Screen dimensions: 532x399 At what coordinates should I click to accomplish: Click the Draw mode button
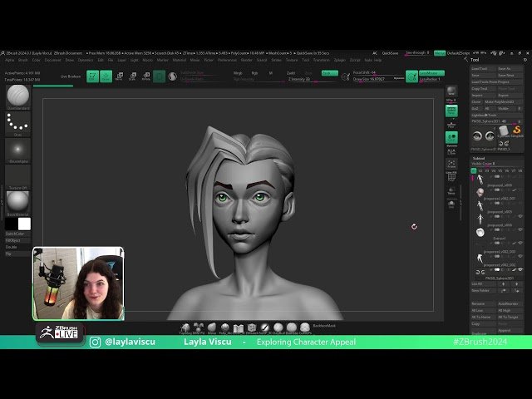pyautogui.click(x=106, y=76)
